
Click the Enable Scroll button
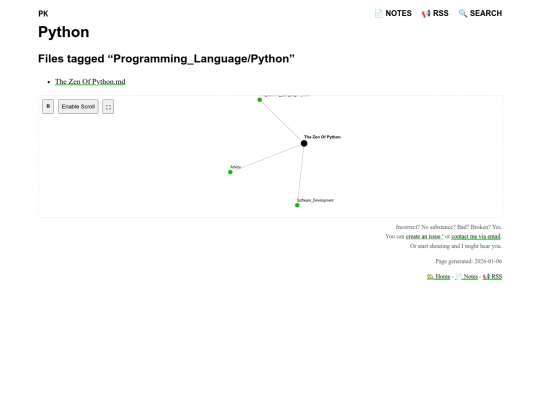click(78, 106)
